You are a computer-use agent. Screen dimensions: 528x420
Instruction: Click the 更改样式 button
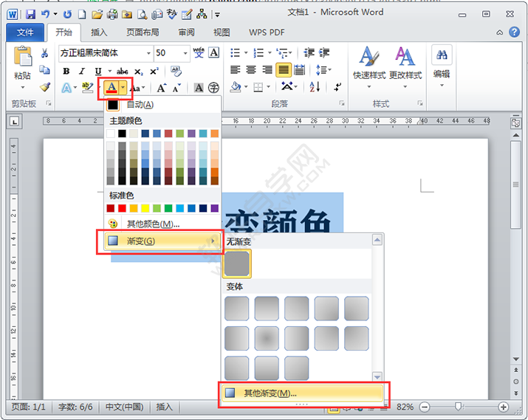coord(405,67)
